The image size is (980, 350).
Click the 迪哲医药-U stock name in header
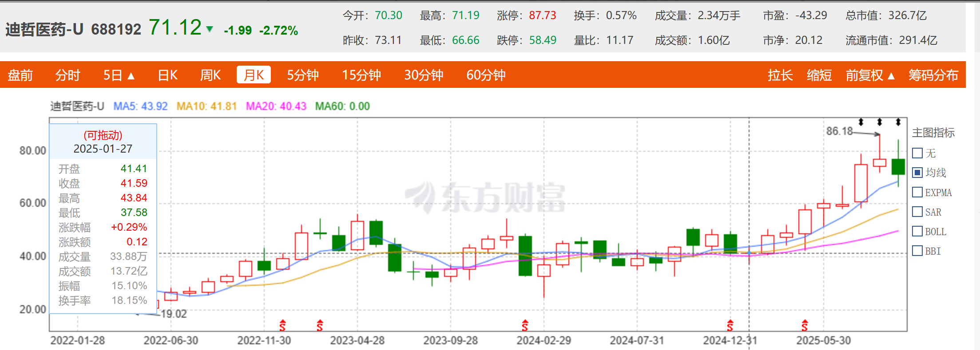pos(44,29)
